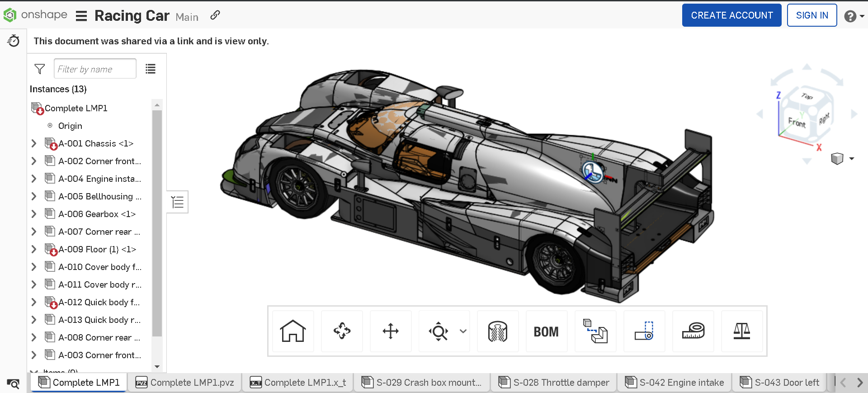Open the BOM table
The width and height of the screenshot is (868, 393).
(547, 331)
